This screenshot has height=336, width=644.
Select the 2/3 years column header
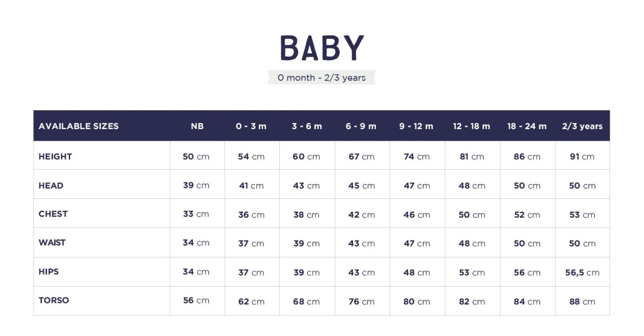(x=582, y=126)
